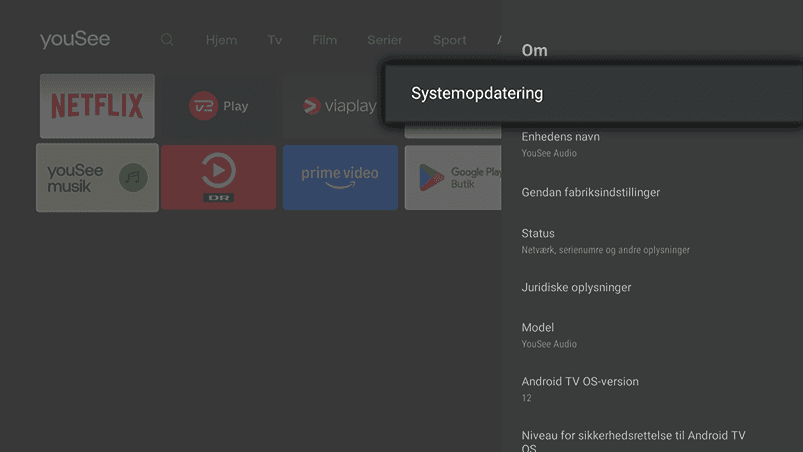This screenshot has height=452, width=803.
Task: Go to the Hjem tab
Action: pos(221,40)
